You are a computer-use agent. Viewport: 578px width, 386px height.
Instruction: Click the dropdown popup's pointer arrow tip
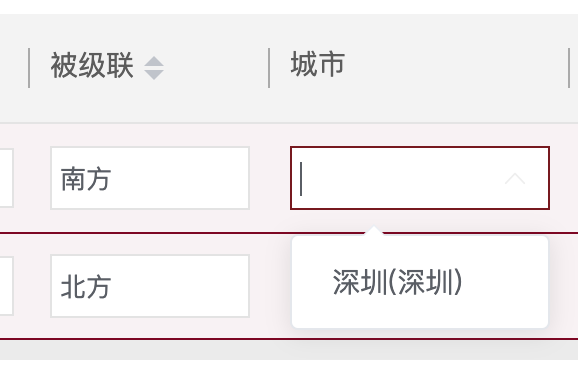click(374, 229)
